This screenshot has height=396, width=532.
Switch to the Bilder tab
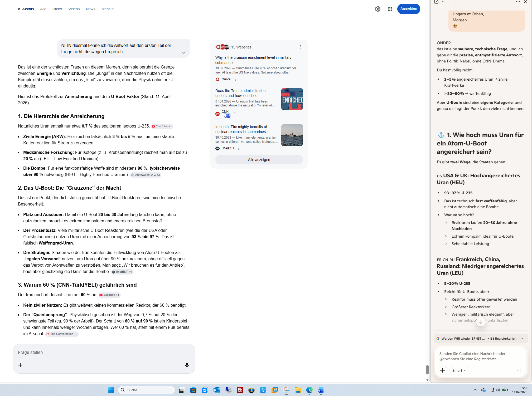coord(57,9)
